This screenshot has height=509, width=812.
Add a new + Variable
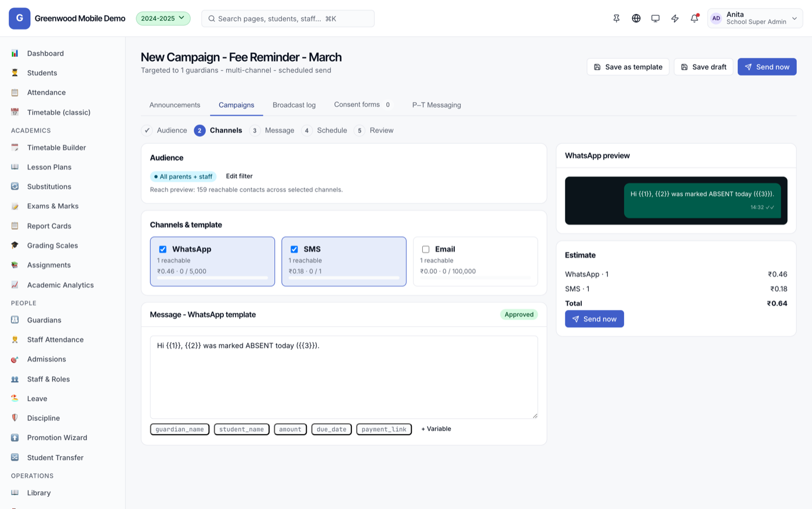click(x=436, y=429)
